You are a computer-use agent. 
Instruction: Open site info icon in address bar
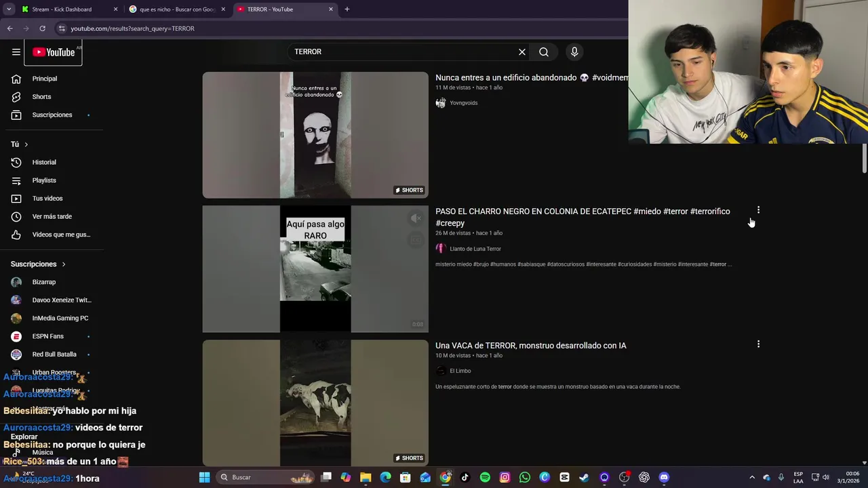pos(62,28)
